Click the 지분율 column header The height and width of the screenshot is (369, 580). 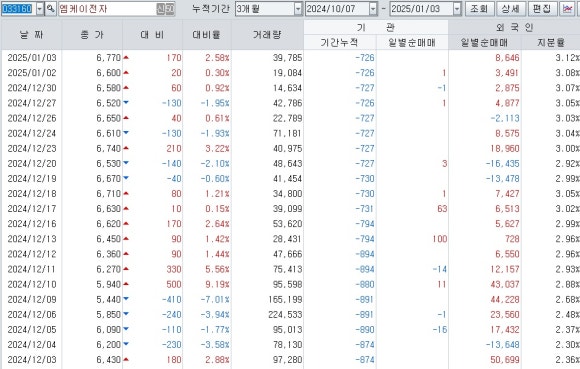551,42
